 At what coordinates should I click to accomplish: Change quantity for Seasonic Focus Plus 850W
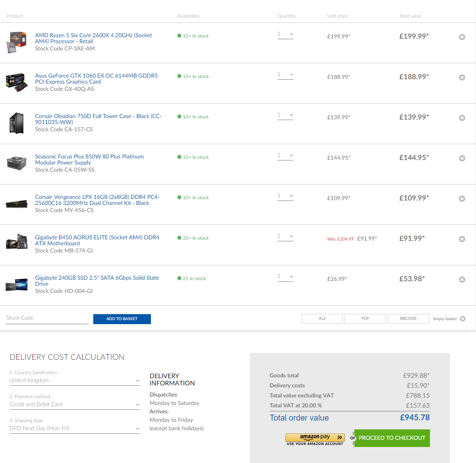[285, 155]
